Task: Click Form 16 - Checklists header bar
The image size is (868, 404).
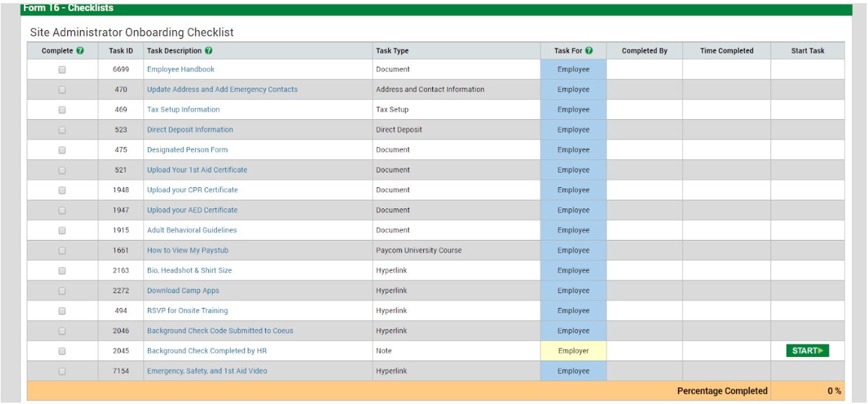Action: pyautogui.click(x=436, y=9)
